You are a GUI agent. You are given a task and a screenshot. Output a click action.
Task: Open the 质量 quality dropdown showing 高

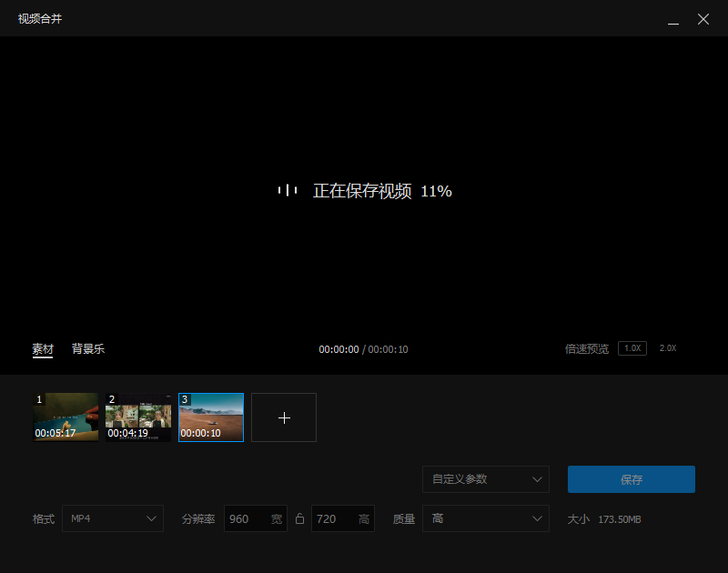click(x=485, y=518)
